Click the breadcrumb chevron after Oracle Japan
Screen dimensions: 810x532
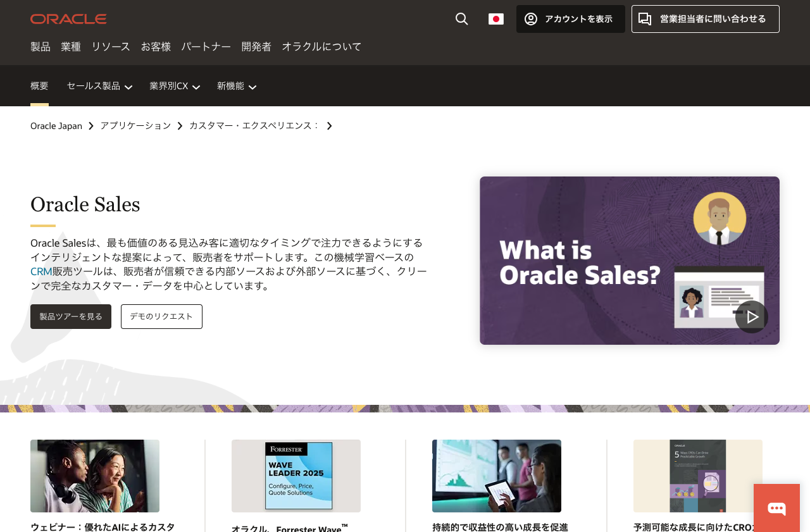[90, 126]
